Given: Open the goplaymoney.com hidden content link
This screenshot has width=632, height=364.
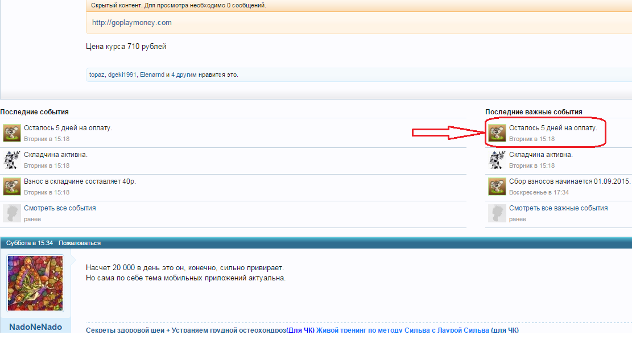Looking at the screenshot, I should [132, 23].
